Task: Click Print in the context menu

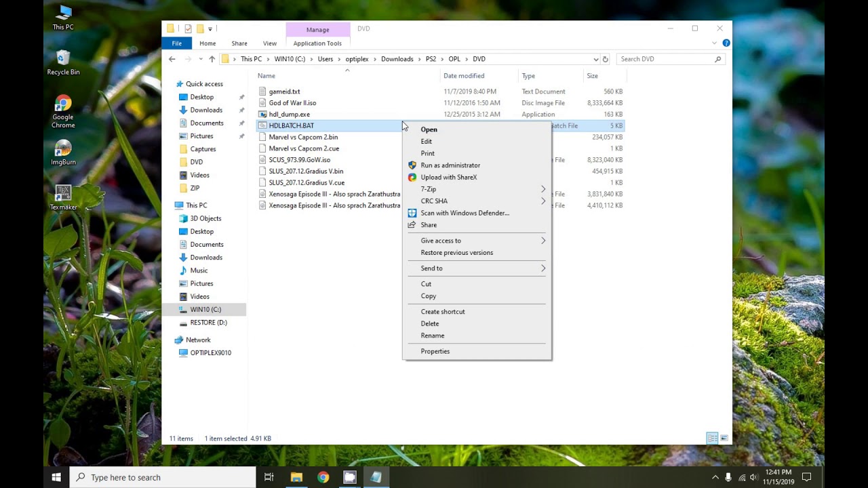Action: [477, 154]
